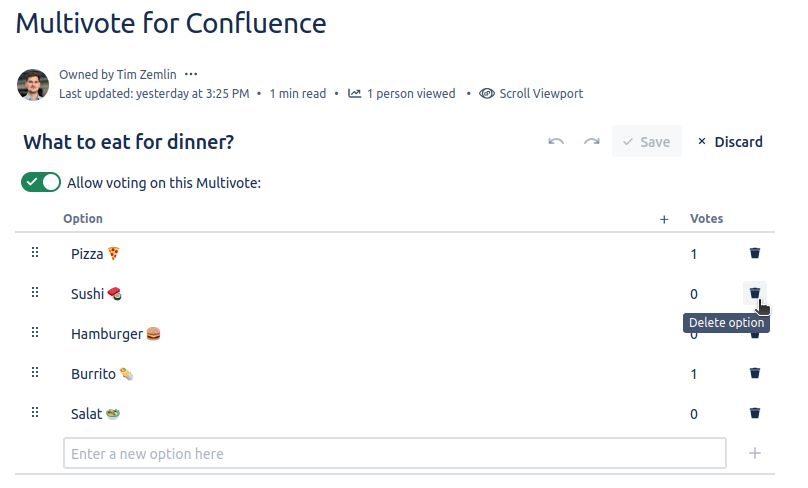Click the undo arrow icon
This screenshot has width=808, height=488.
click(556, 142)
